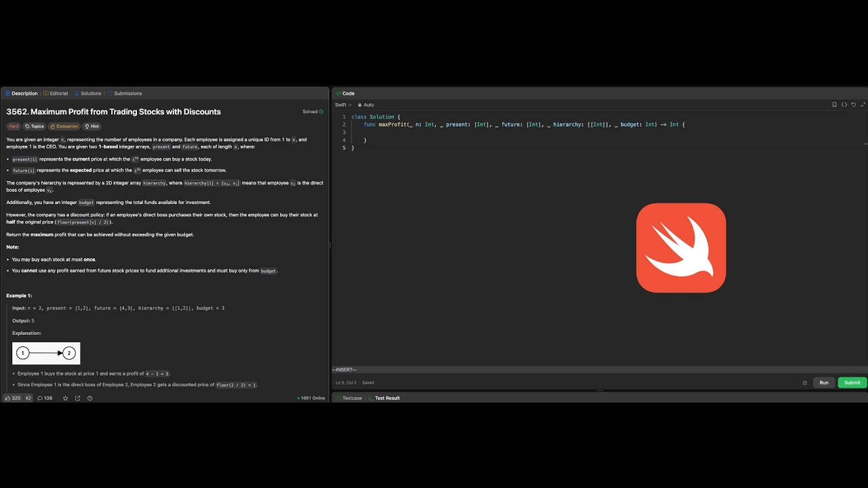Viewport: 868px width, 488px height.
Task: Open the help question-mark icon
Action: click(90, 398)
